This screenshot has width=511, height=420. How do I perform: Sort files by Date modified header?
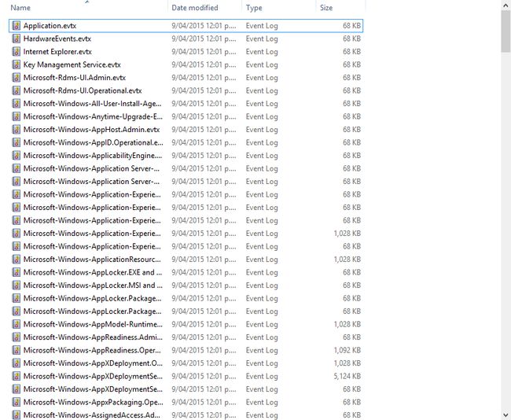(195, 8)
